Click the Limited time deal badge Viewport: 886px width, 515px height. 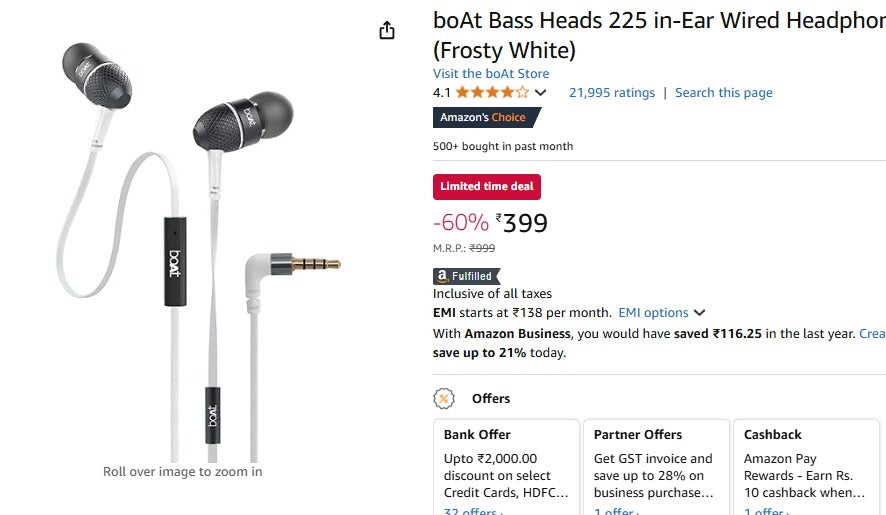(x=487, y=186)
